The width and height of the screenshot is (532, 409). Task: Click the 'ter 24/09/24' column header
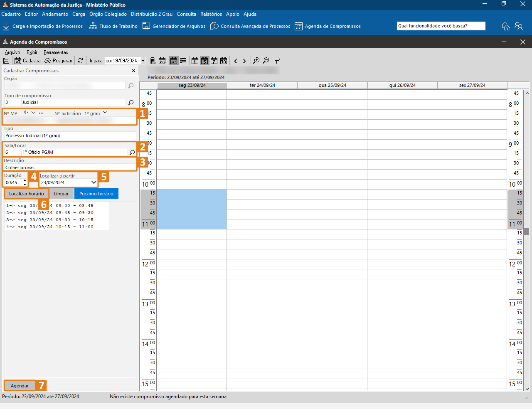point(262,85)
